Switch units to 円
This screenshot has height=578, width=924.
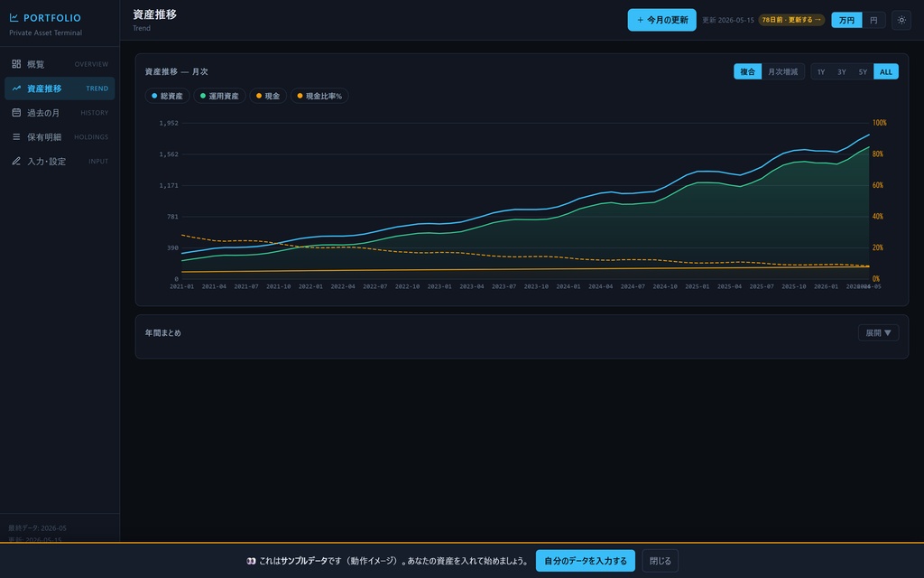[873, 20]
